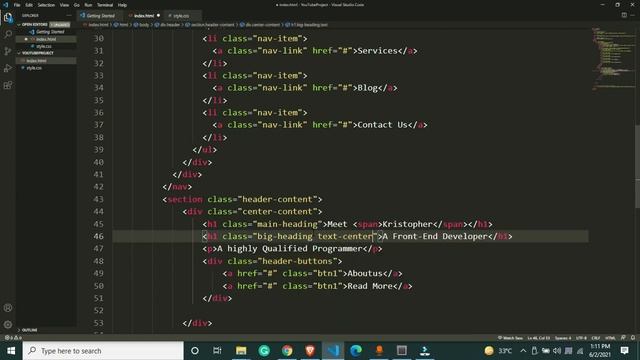Click the split editor icon
The image size is (640, 360).
[x=624, y=15]
